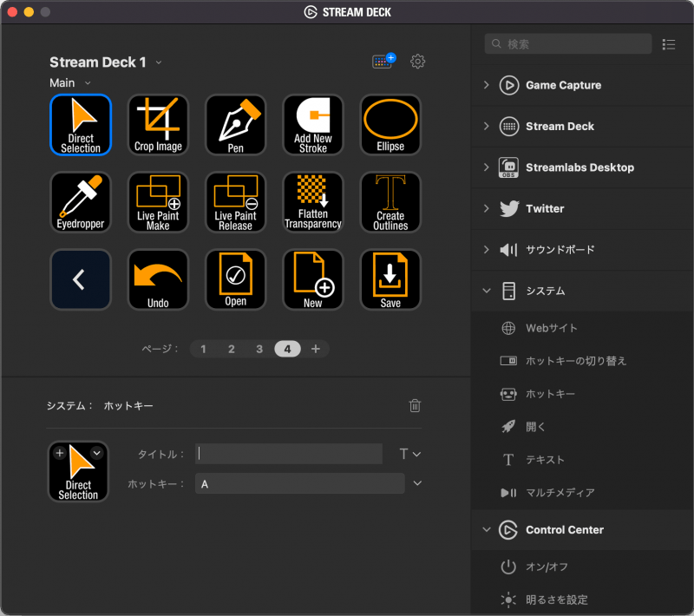Expand the サウンドボード category
The image size is (694, 616).
click(487, 250)
